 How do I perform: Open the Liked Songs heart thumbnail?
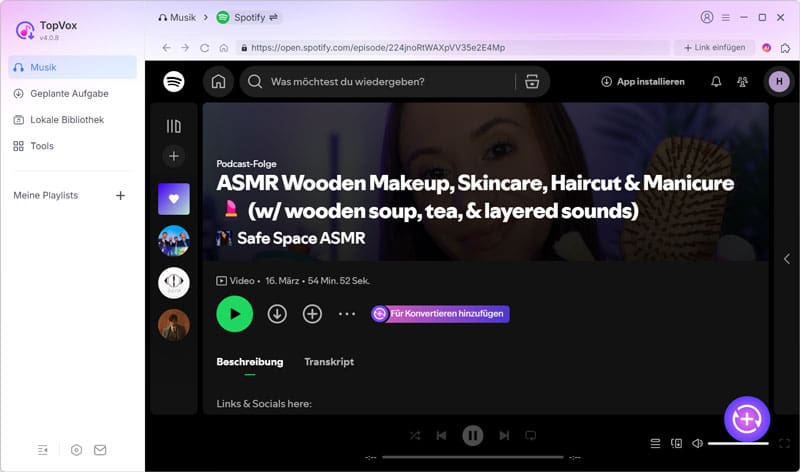pyautogui.click(x=174, y=199)
